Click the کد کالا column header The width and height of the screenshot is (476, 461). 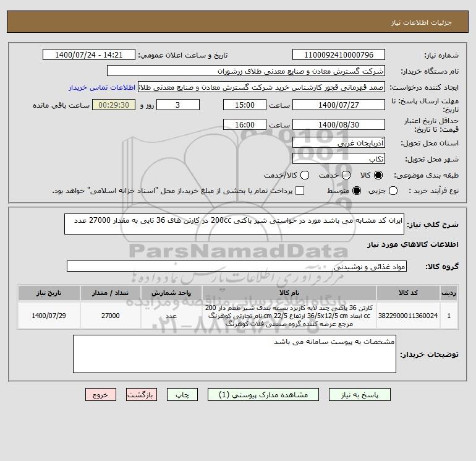pyautogui.click(x=408, y=293)
